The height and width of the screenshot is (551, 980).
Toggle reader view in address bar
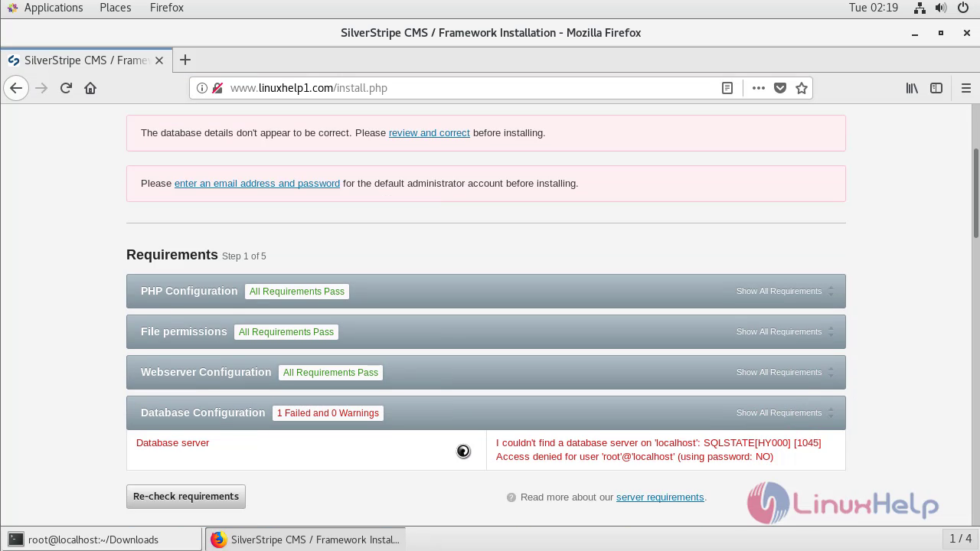click(x=727, y=88)
